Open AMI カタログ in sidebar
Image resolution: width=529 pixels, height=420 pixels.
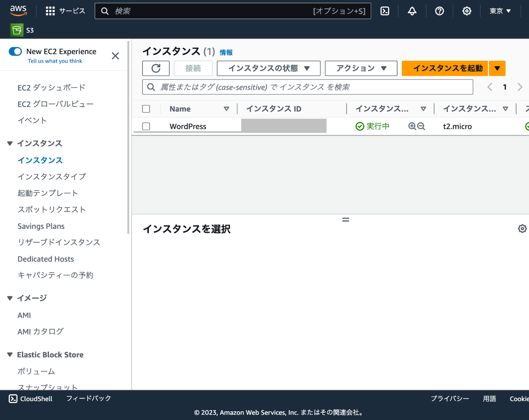coord(40,332)
